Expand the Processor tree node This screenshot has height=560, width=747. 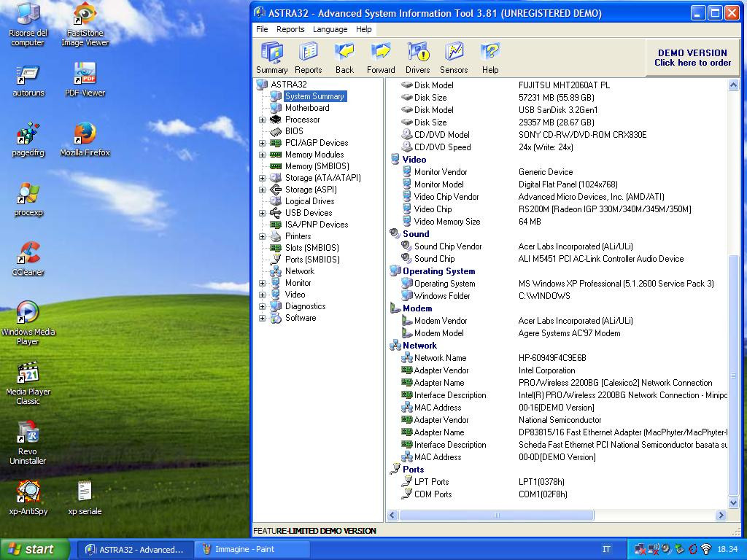(262, 120)
